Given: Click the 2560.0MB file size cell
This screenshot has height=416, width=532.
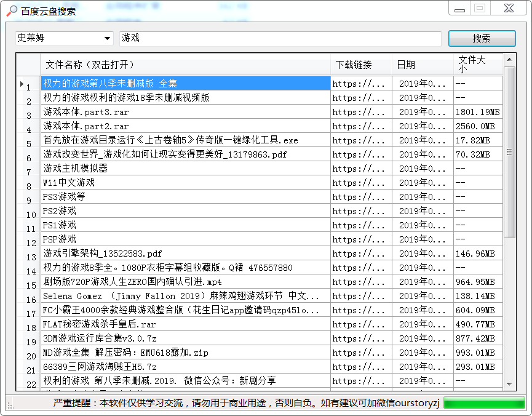Looking at the screenshot, I should (x=478, y=126).
